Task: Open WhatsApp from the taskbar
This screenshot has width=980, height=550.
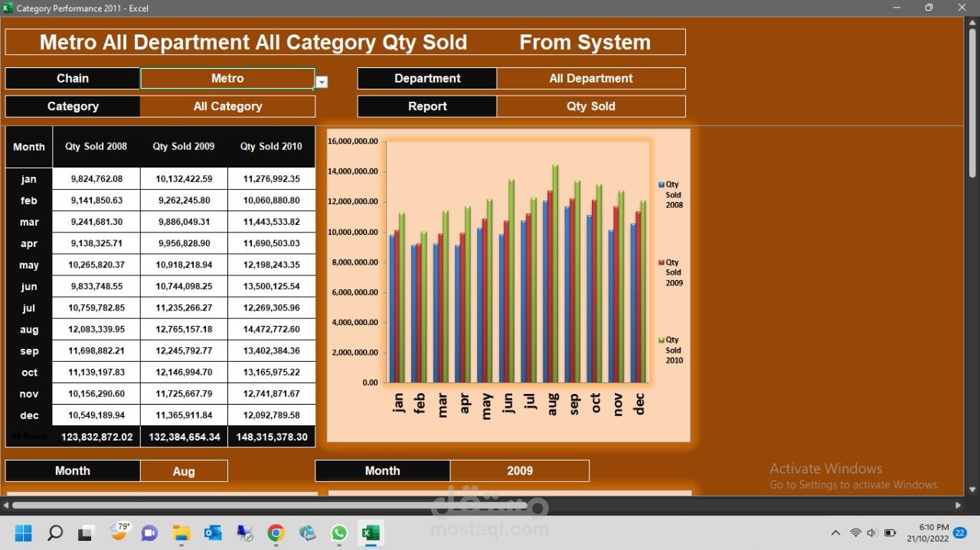Action: click(x=339, y=532)
